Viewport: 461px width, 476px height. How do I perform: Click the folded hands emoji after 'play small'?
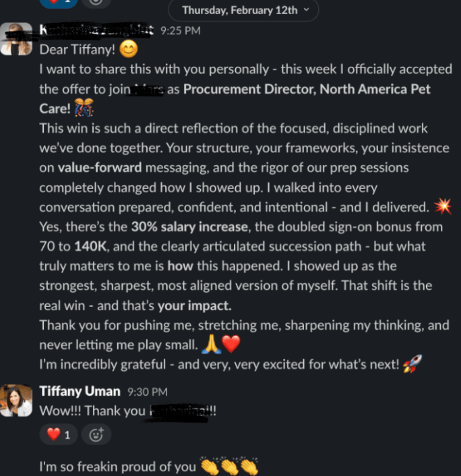pyautogui.click(x=210, y=345)
